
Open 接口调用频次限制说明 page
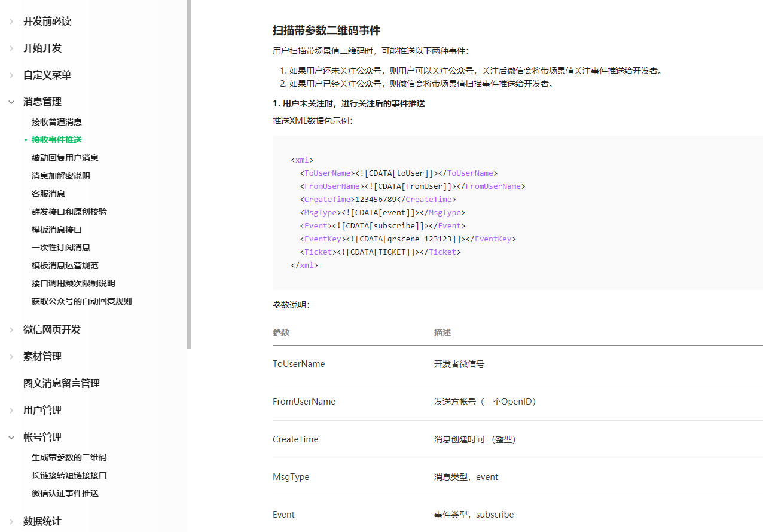point(74,283)
